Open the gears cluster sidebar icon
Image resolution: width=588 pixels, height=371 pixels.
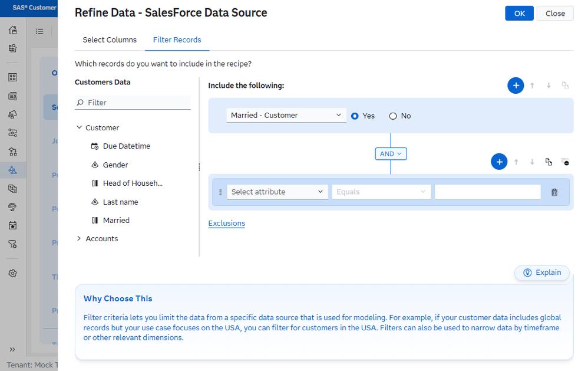[x=13, y=114]
